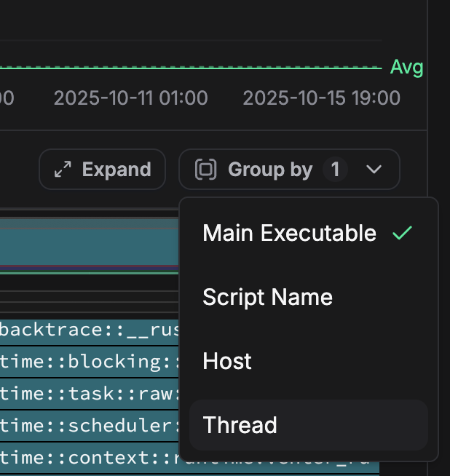Click the 2025-10-11 01:00 axis label

click(x=130, y=98)
